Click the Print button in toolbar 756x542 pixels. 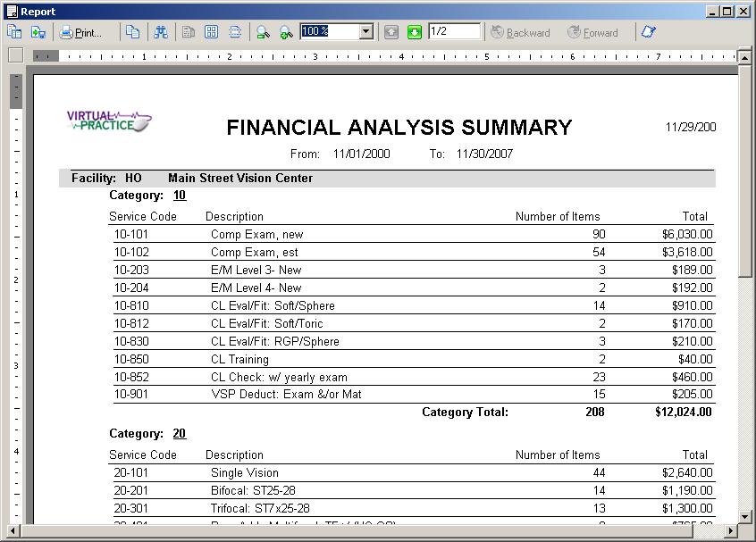point(80,32)
